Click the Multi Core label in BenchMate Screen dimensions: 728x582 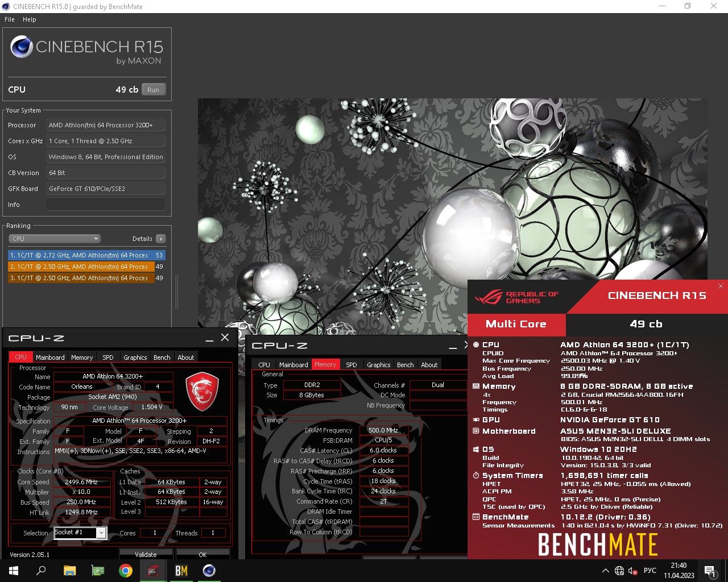coord(516,324)
